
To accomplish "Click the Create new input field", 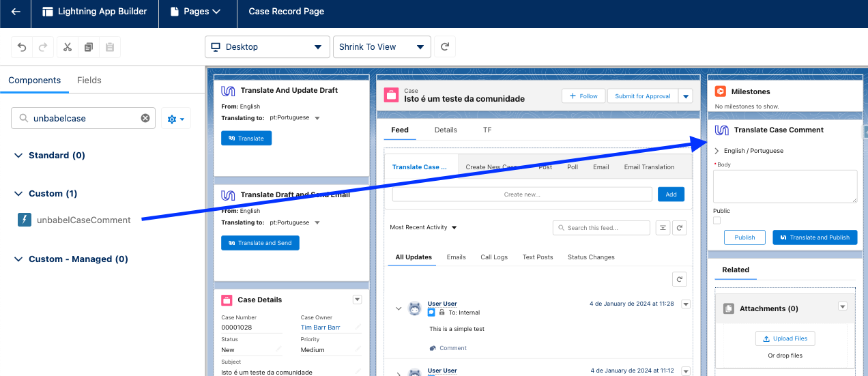I will point(522,194).
